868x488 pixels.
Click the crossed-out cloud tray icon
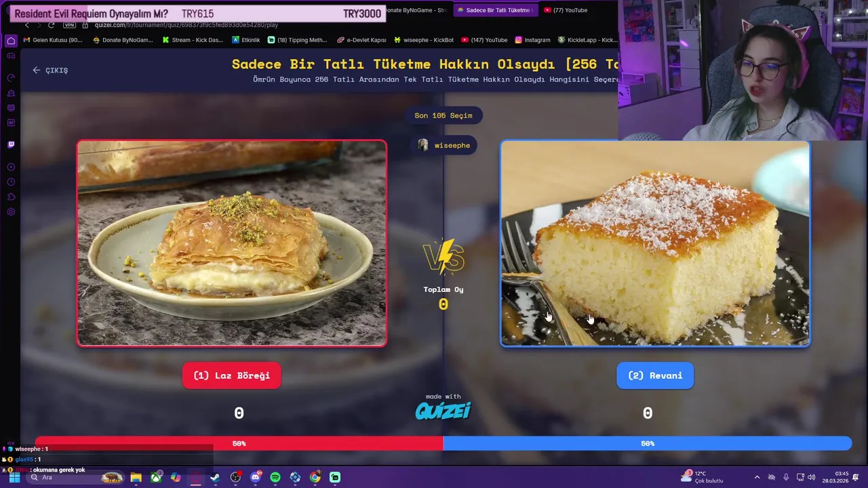(x=772, y=477)
